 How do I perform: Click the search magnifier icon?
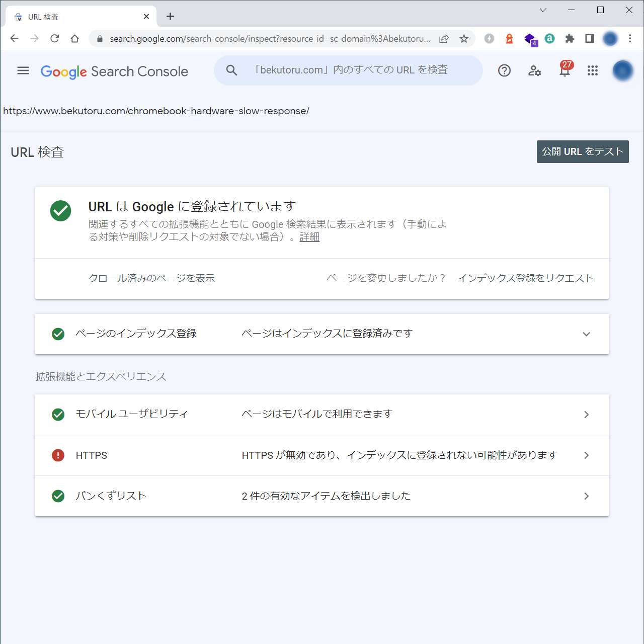click(x=231, y=70)
